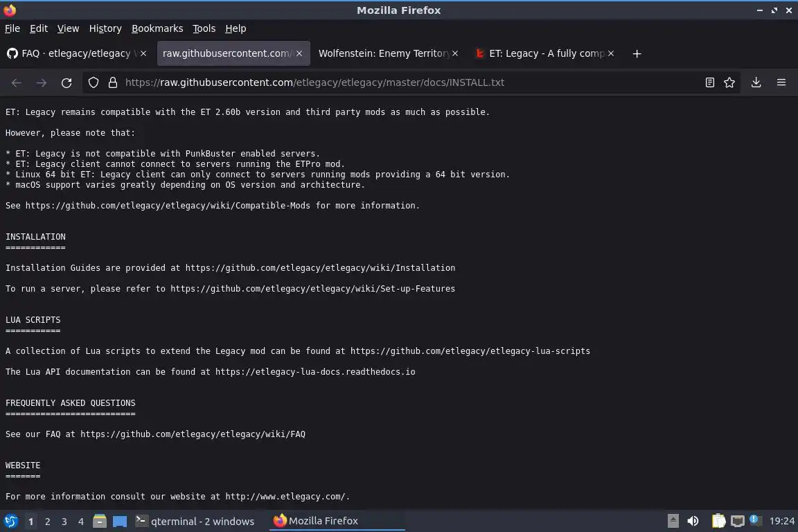Activate qterminal - 2 windows taskbar entry

(x=195, y=522)
